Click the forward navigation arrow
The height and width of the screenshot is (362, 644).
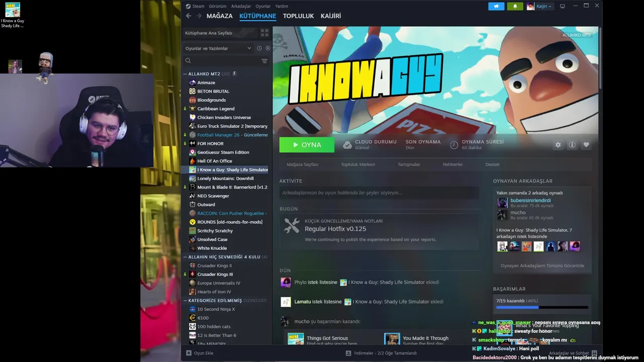(x=199, y=16)
